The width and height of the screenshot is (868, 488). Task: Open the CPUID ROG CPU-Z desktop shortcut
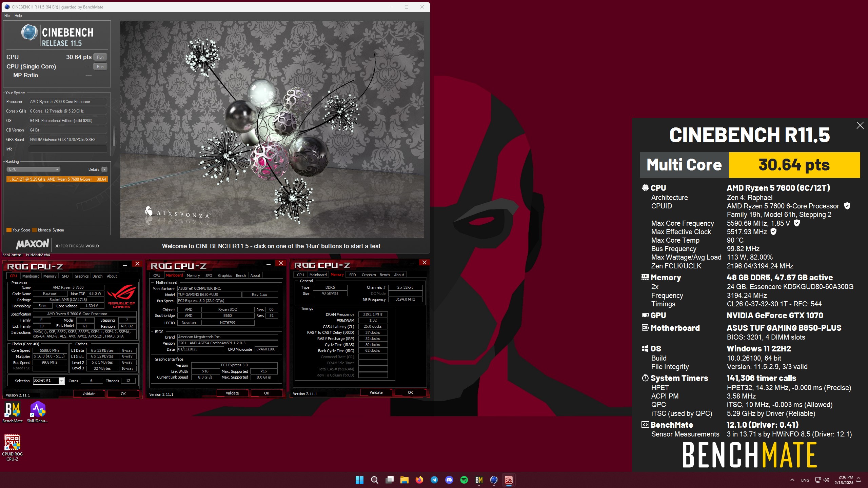click(x=13, y=448)
